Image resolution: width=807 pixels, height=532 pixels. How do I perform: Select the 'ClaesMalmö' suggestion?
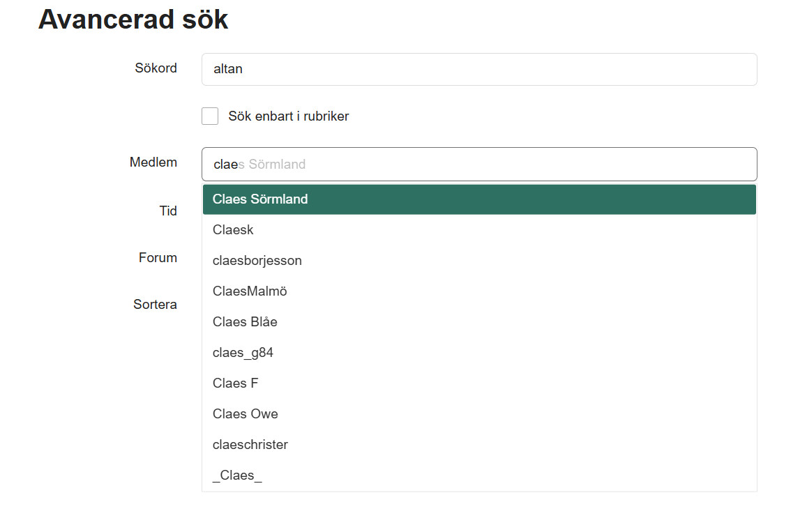tap(478, 291)
